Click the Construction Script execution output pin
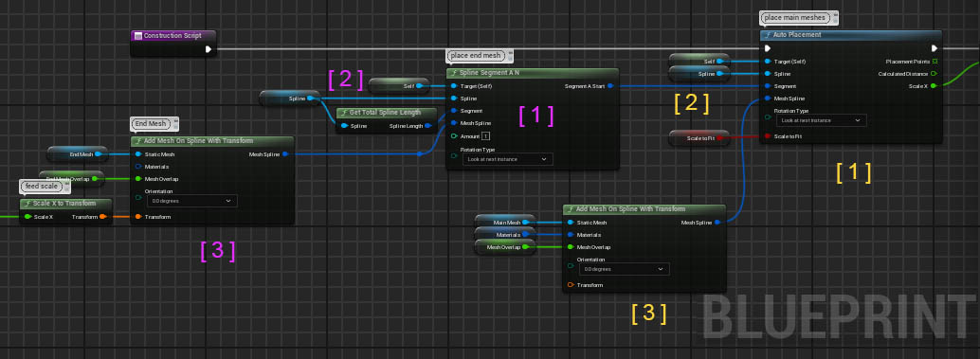 tap(209, 48)
